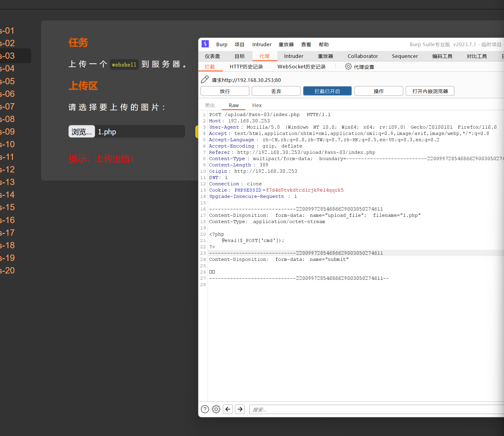Switch to the Intruder tool tab
This screenshot has width=504, height=436.
click(294, 56)
